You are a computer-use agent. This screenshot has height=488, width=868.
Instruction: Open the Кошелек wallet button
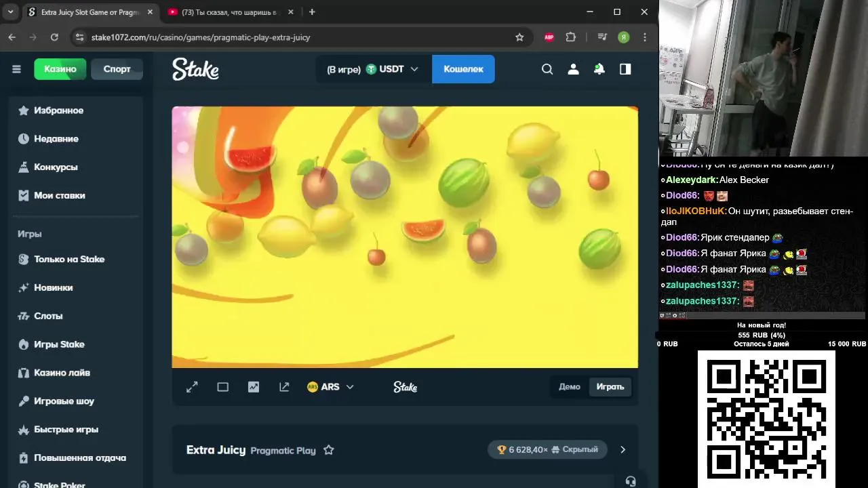pos(463,69)
